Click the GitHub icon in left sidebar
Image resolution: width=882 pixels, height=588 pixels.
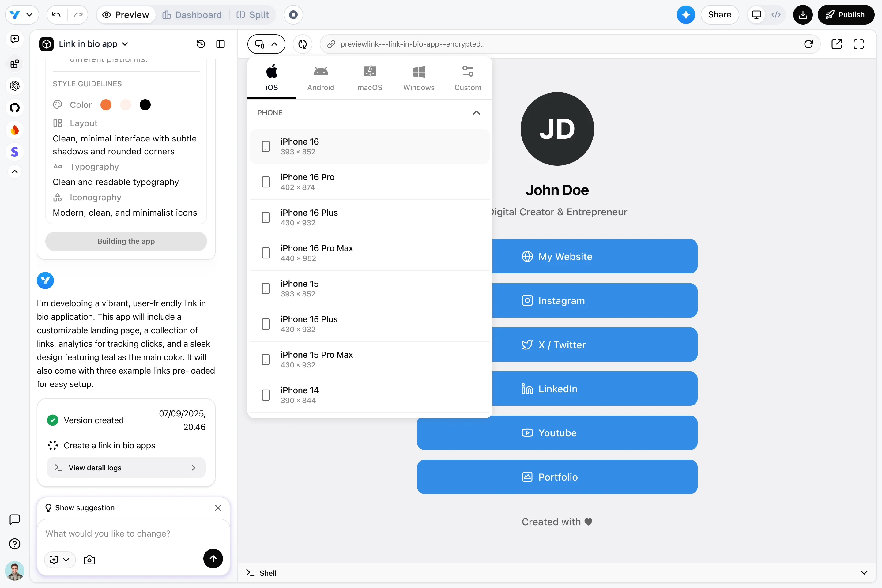(x=15, y=108)
